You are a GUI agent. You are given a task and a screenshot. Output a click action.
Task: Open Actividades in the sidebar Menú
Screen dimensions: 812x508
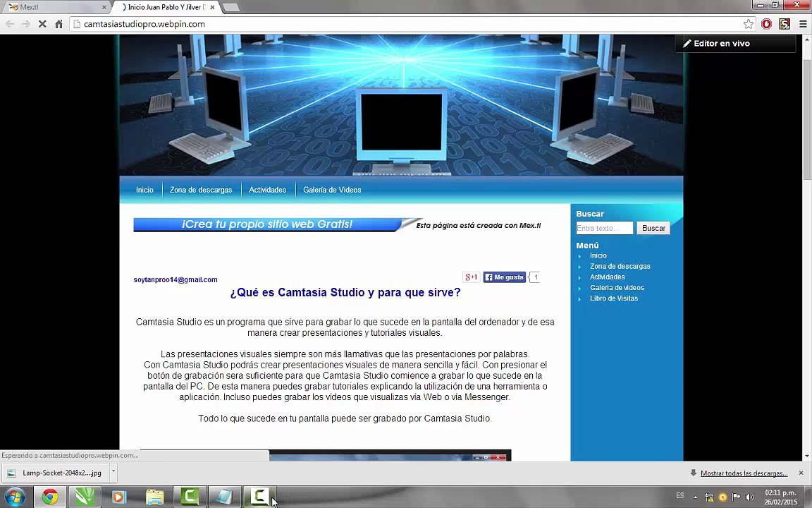tap(608, 277)
